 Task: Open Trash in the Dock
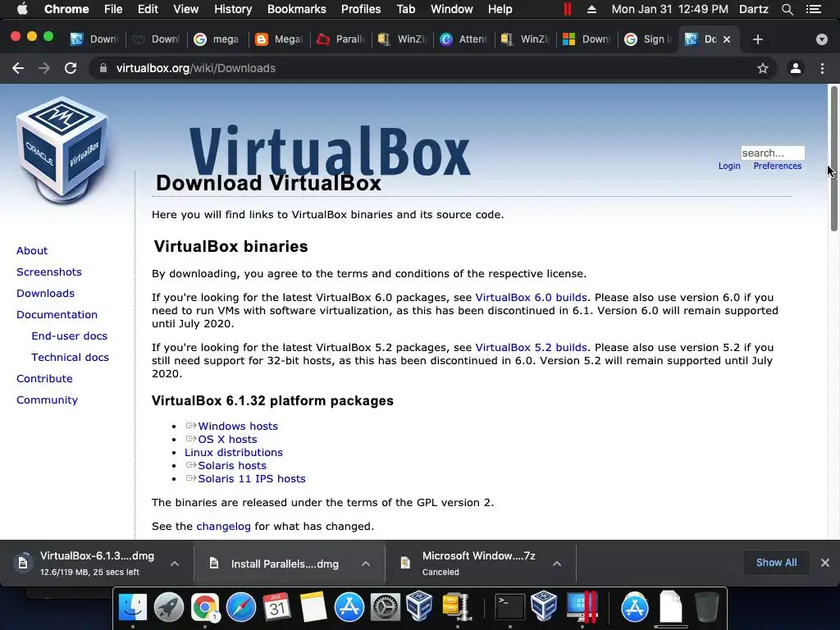[x=706, y=607]
